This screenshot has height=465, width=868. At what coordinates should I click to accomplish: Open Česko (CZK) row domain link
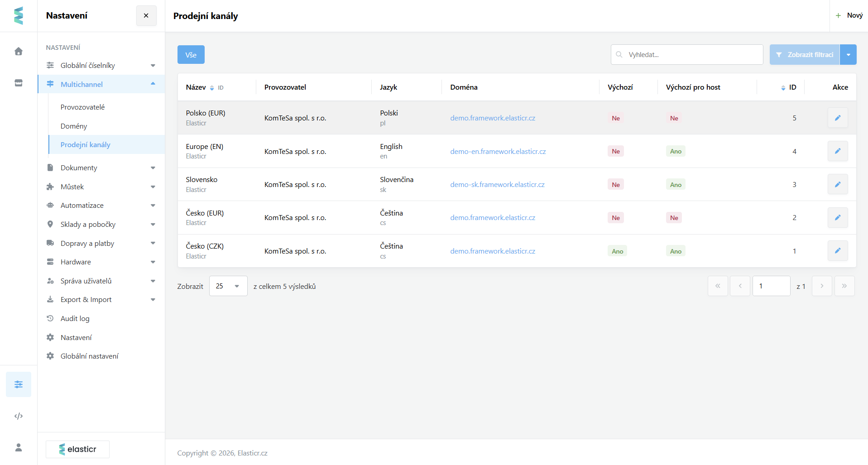tap(493, 251)
